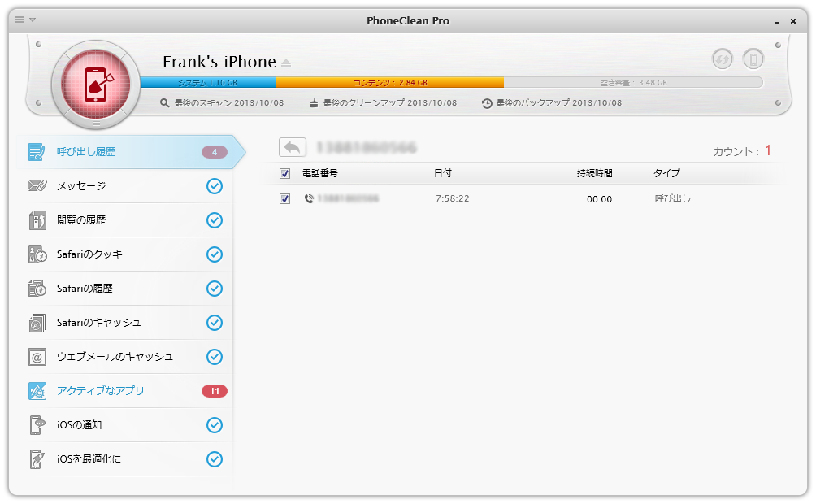
Task: Click the 日付 column header
Action: [x=443, y=173]
